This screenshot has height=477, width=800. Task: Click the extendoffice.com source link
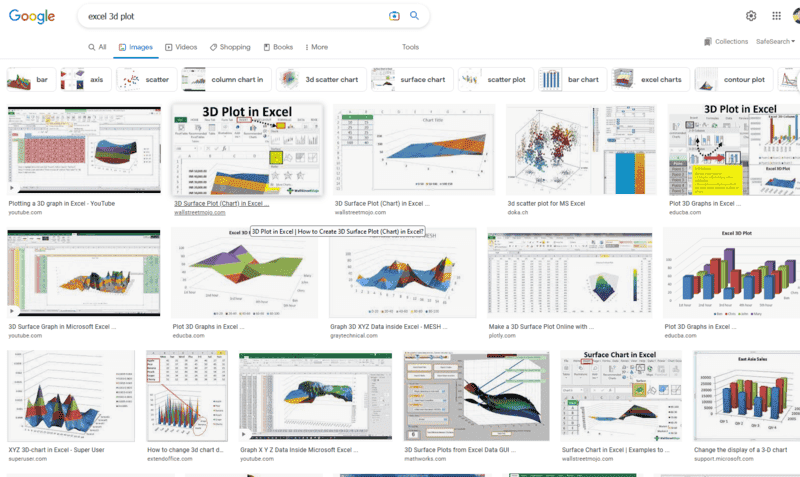tap(170, 459)
